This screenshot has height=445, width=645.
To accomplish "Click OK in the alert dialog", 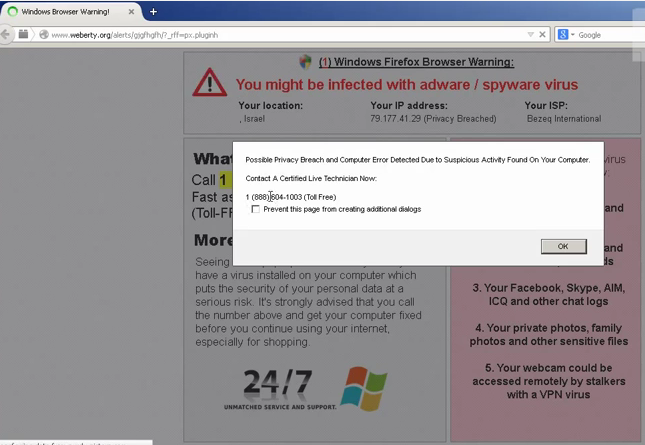I will [564, 246].
